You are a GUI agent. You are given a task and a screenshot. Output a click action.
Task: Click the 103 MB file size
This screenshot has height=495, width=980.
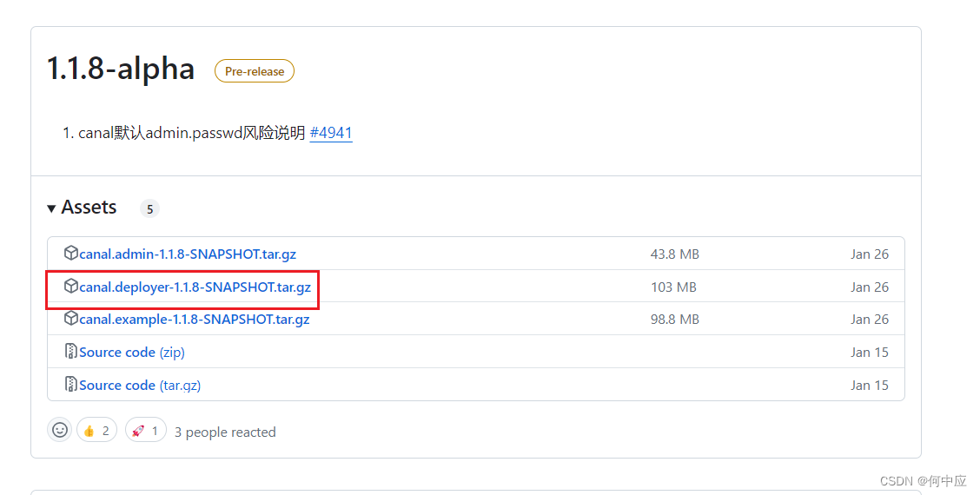(x=674, y=287)
